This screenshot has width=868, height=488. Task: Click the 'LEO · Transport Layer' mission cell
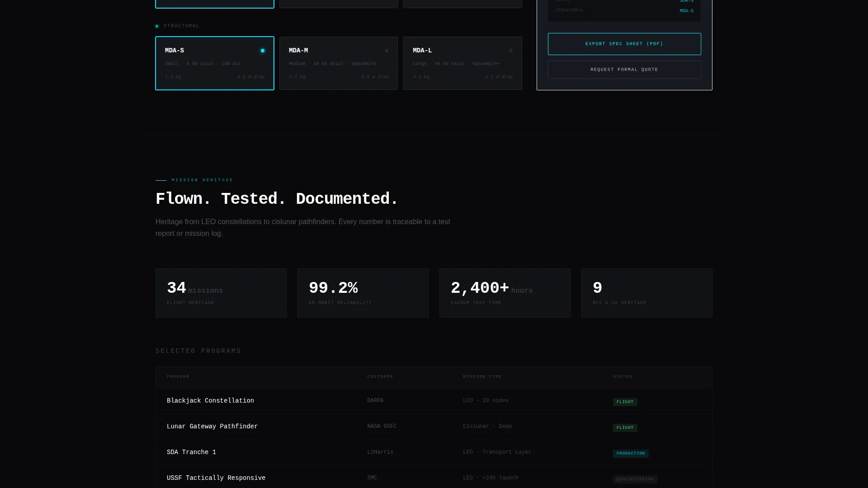[x=497, y=452]
